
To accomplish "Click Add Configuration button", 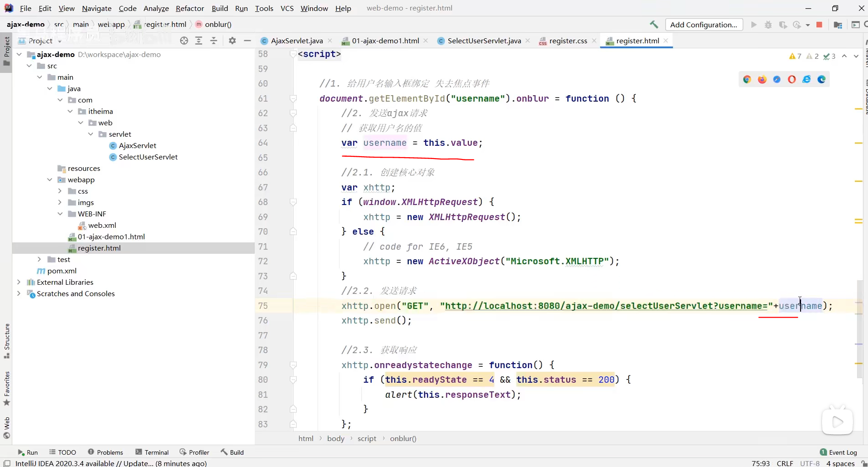I will 704,25.
